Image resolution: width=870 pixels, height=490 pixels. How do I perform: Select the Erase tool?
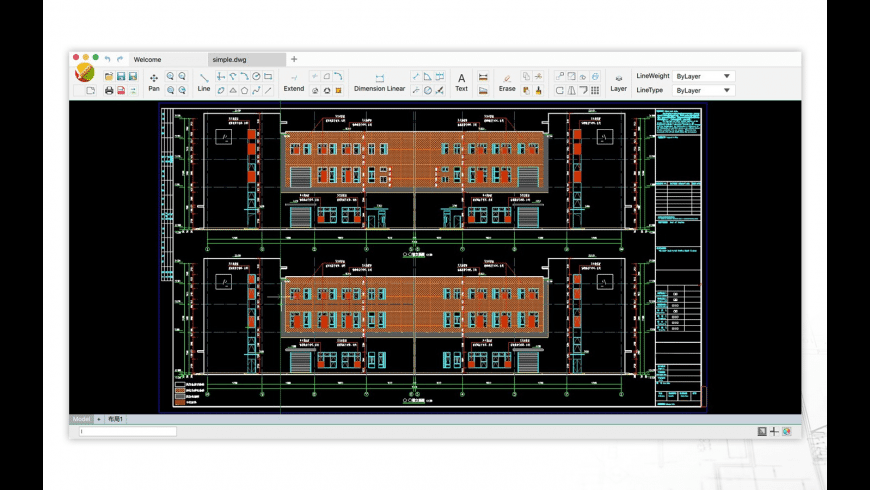507,82
